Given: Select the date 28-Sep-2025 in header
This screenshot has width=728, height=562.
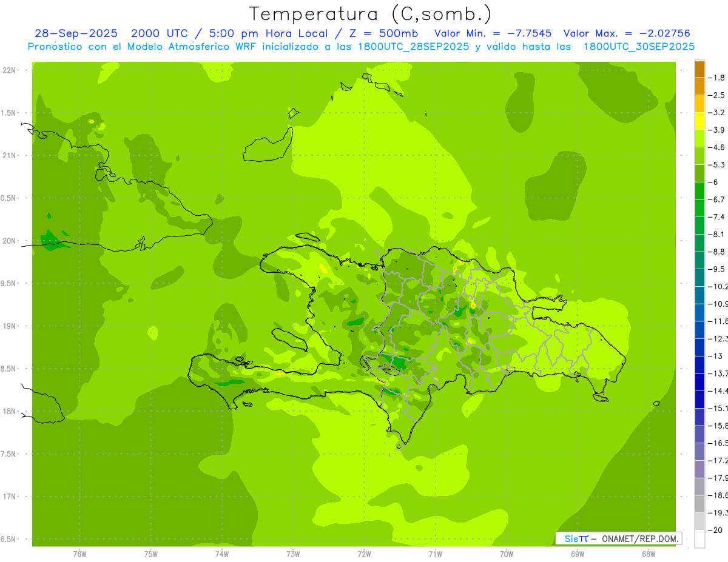Looking at the screenshot, I should (76, 33).
